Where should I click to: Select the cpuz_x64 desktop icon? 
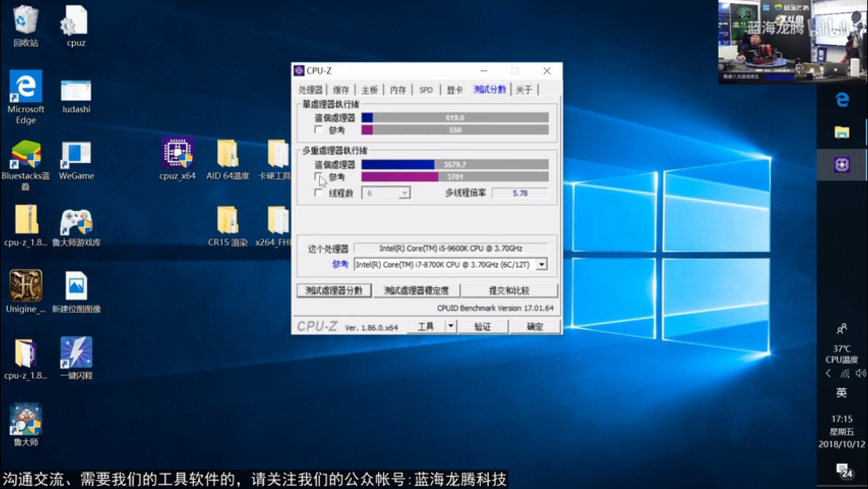pos(177,159)
